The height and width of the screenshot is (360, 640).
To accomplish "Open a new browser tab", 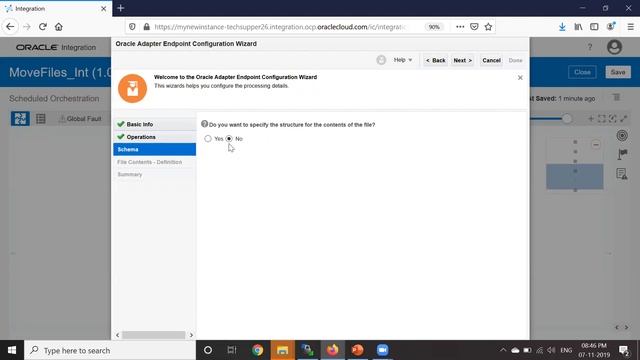I will [121, 8].
